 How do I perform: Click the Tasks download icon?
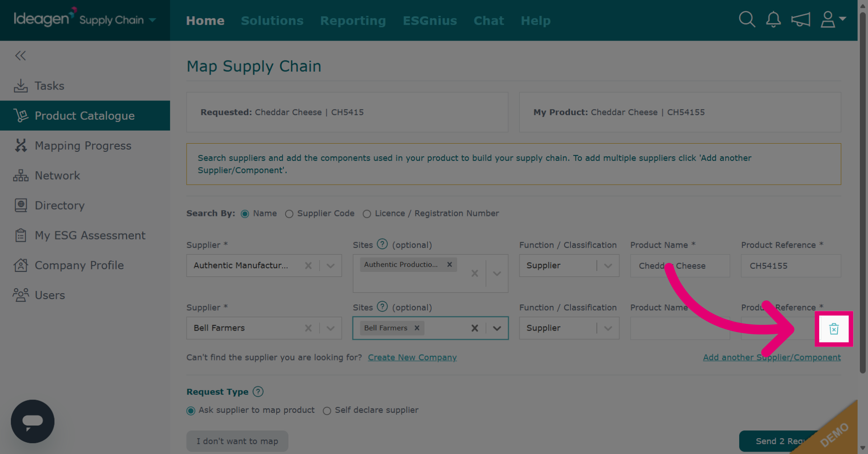[21, 86]
